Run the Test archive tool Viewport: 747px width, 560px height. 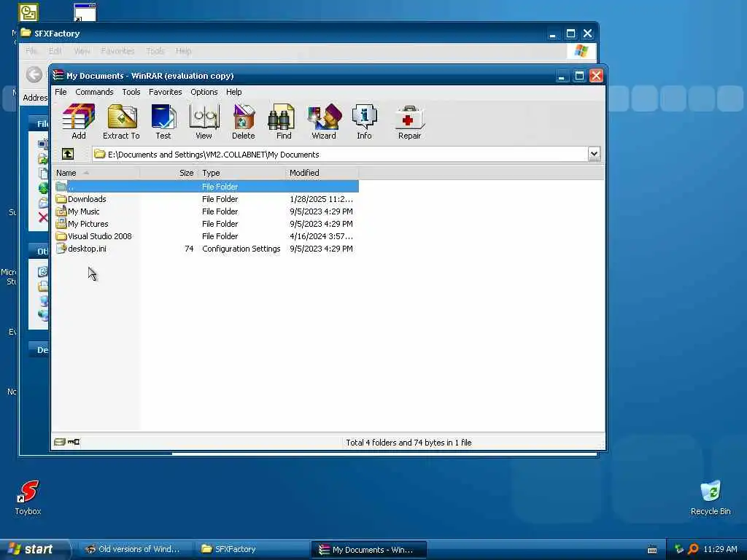pyautogui.click(x=163, y=122)
